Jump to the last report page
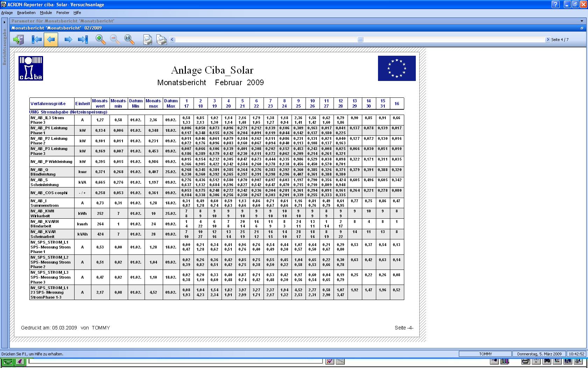 (x=83, y=40)
